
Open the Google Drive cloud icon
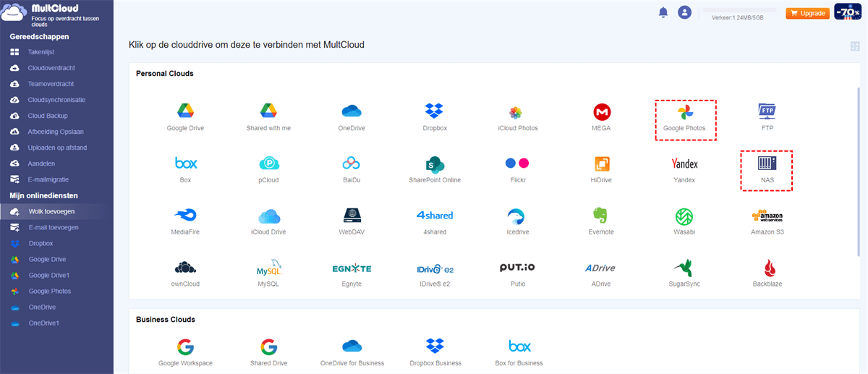coord(185,111)
